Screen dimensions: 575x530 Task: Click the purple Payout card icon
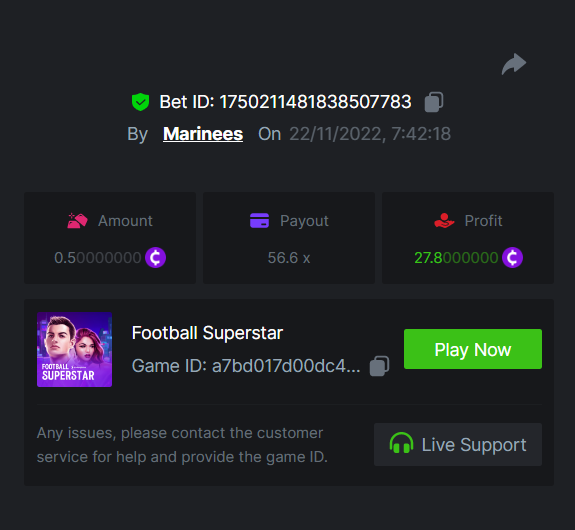click(259, 221)
